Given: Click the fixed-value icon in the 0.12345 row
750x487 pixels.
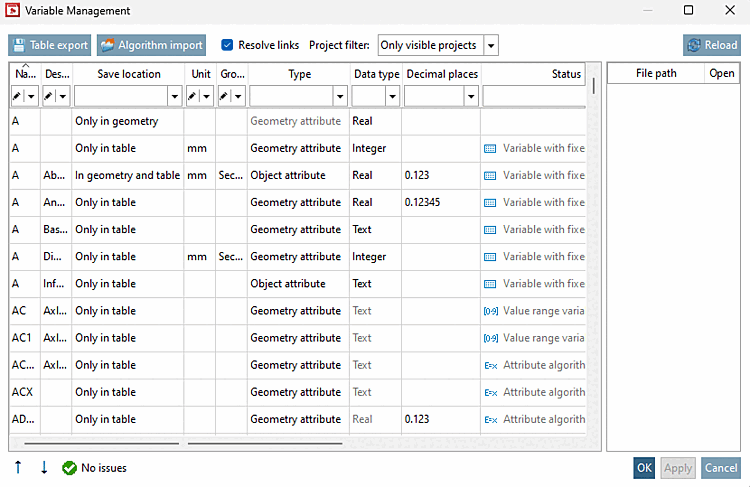Looking at the screenshot, I should tap(490, 203).
